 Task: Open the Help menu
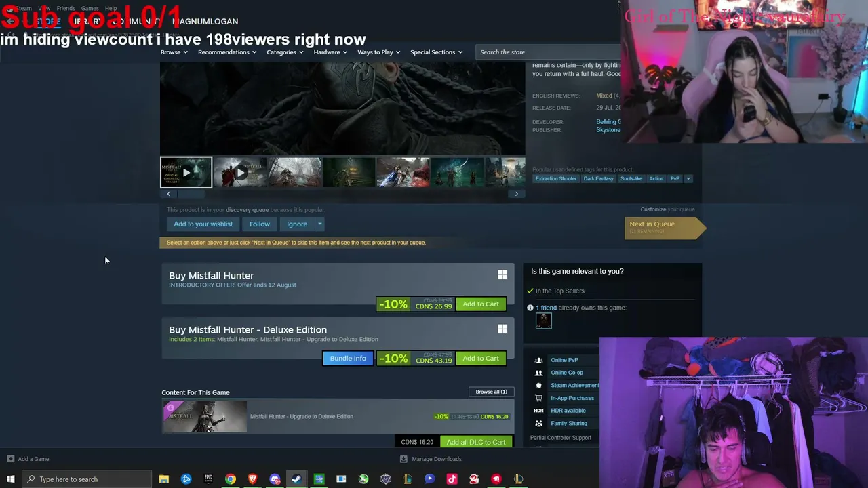[x=111, y=9]
